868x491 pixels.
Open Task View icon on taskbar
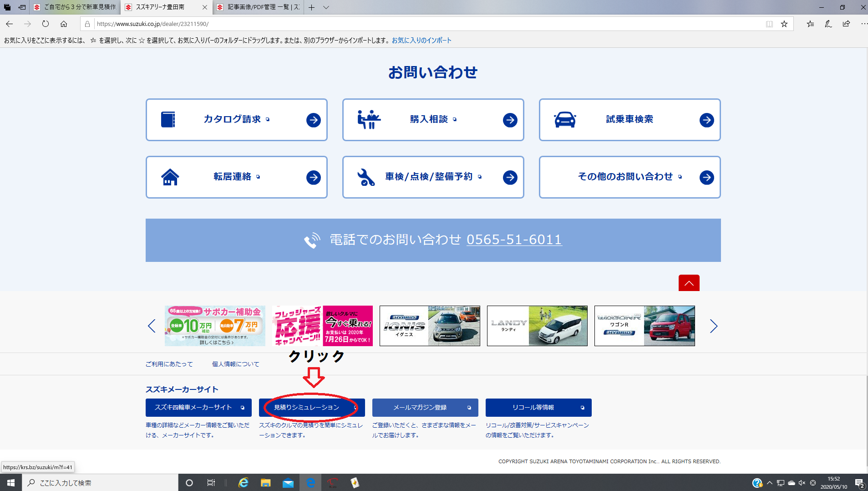pyautogui.click(x=211, y=482)
